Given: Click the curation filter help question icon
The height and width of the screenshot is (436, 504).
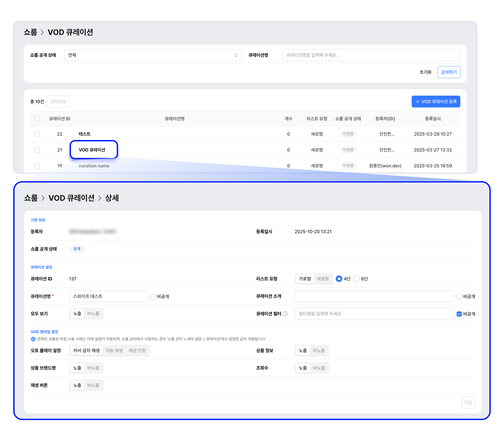Looking at the screenshot, I should [x=285, y=314].
